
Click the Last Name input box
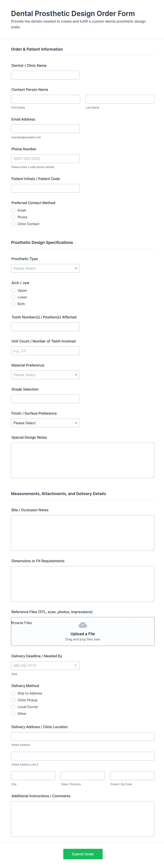pyautogui.click(x=120, y=99)
